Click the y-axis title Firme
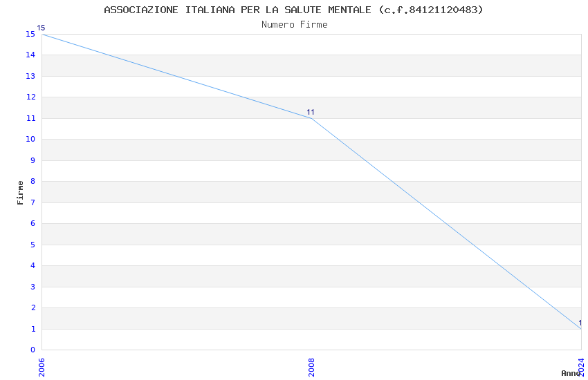Screen dimensions: 588x380 coord(20,193)
